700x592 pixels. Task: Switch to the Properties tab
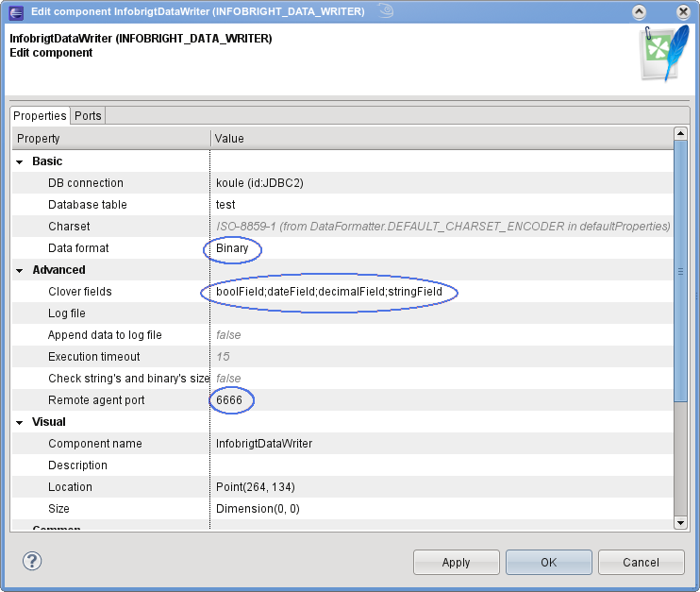(x=40, y=116)
